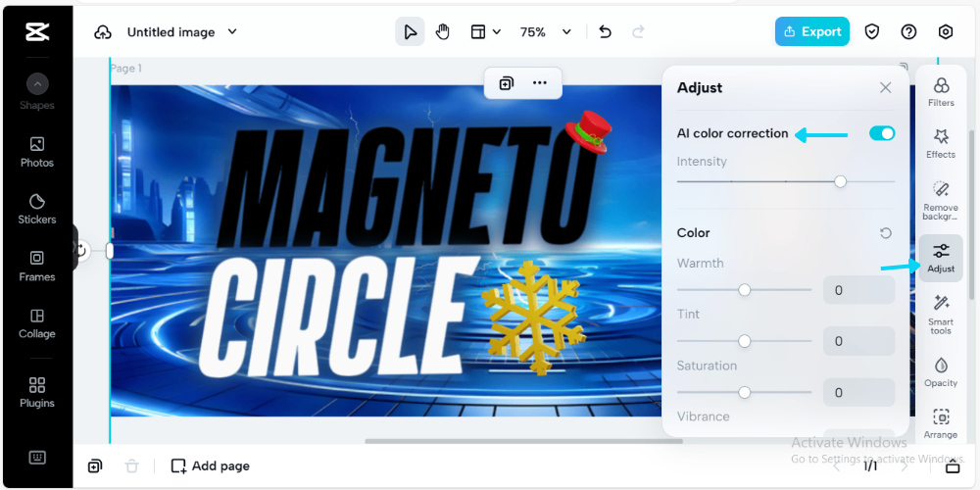Open the canvas layout icon
The width and height of the screenshot is (980, 490).
478,32
